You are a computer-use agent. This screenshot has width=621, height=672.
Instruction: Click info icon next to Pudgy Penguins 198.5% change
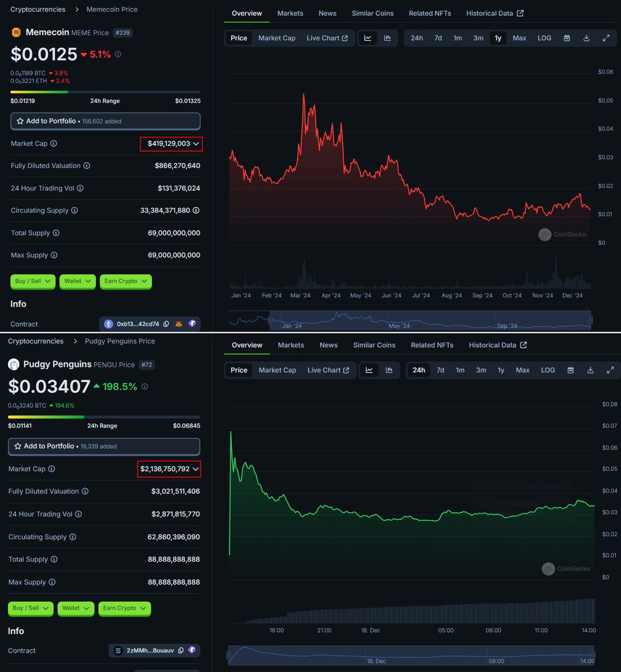coord(144,386)
